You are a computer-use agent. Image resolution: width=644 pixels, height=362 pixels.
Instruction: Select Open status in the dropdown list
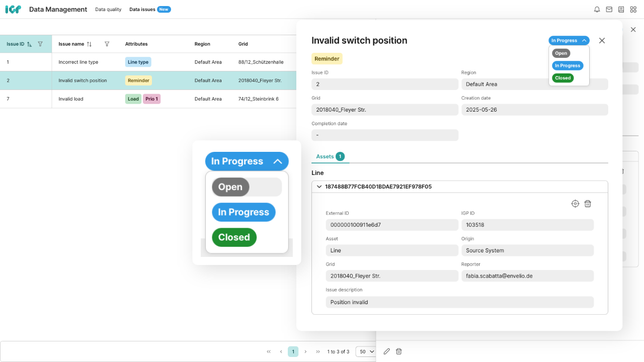click(561, 53)
